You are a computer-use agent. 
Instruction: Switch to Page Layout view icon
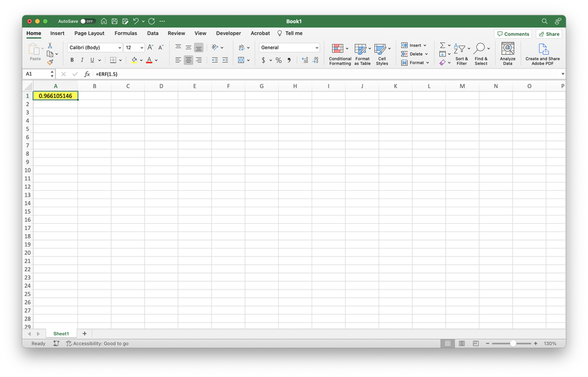(462, 344)
